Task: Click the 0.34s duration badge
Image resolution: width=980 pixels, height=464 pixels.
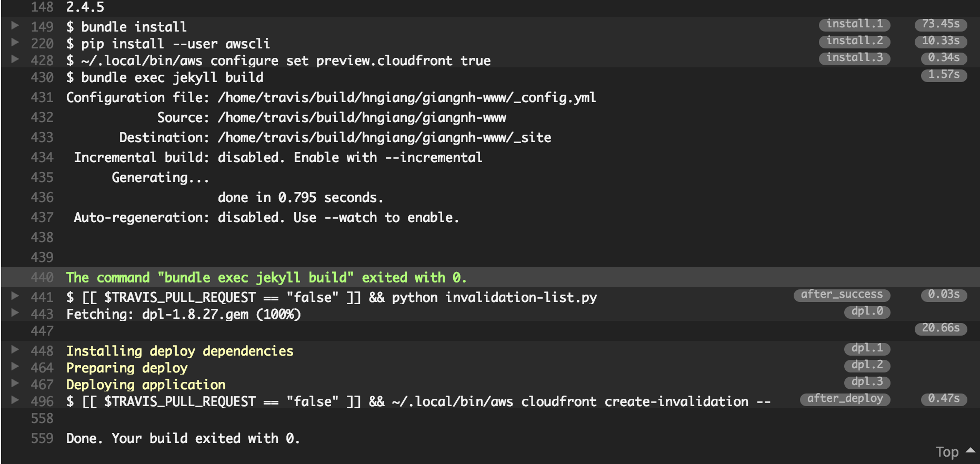Action: click(x=944, y=58)
